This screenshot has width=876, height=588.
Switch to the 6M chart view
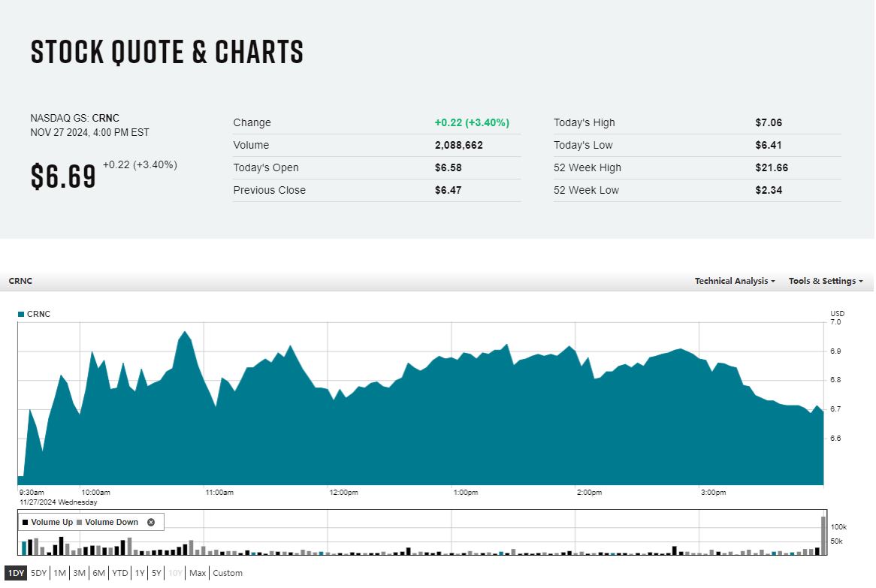[x=98, y=573]
